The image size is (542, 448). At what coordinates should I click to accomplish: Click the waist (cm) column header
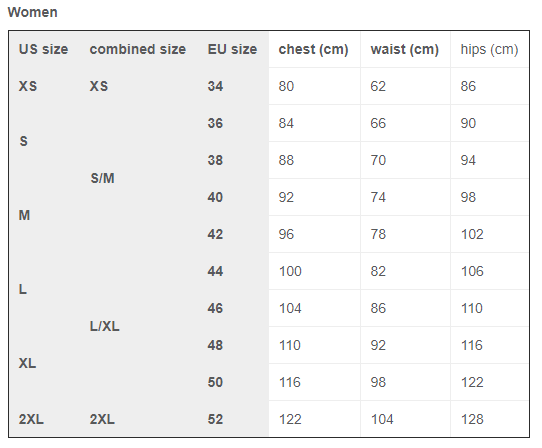click(x=405, y=49)
